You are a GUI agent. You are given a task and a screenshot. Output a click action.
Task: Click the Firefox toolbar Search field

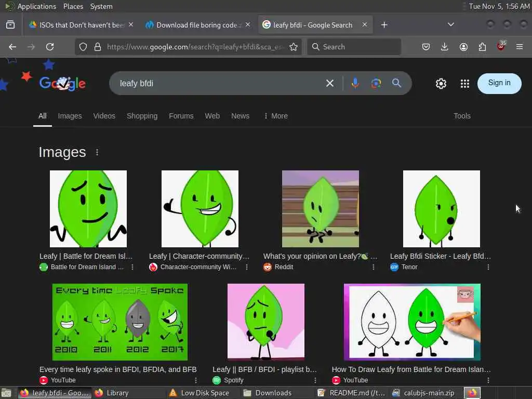pyautogui.click(x=354, y=47)
